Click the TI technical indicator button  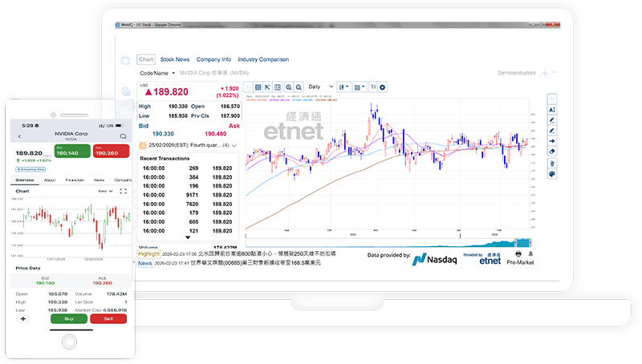(372, 87)
